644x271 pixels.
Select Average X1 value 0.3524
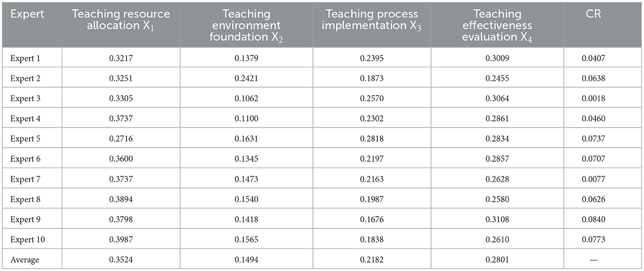pyautogui.click(x=120, y=260)
